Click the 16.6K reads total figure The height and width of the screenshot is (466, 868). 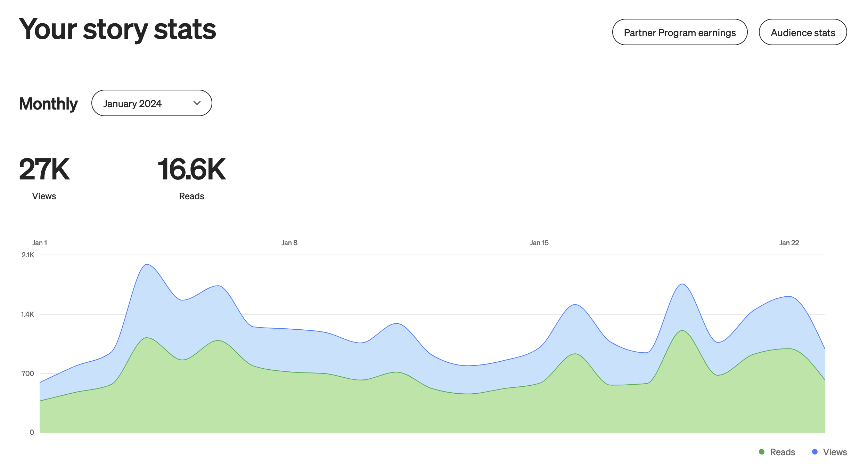point(191,169)
